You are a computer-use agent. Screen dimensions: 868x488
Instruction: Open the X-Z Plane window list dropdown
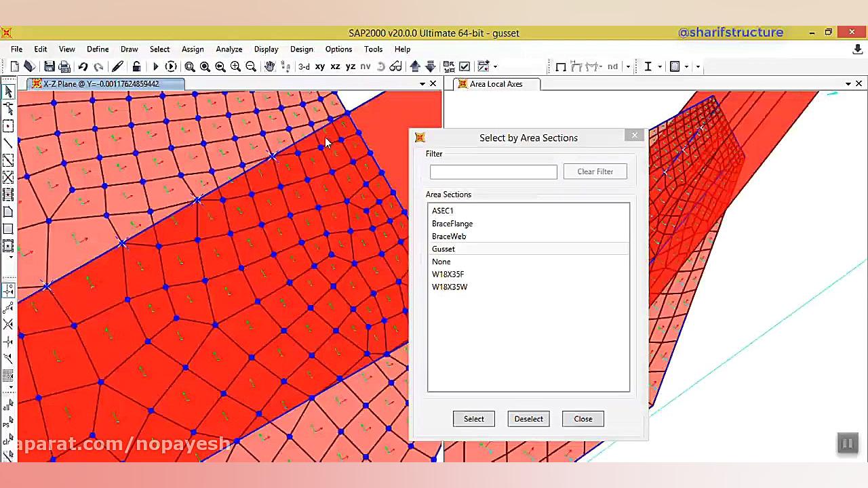point(422,84)
